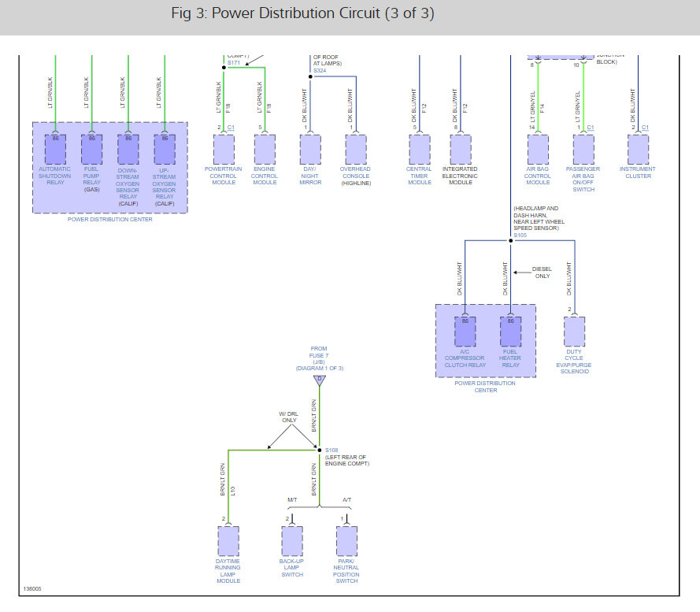Click the Upstream Oxygen Sensor Relay label

click(165, 187)
